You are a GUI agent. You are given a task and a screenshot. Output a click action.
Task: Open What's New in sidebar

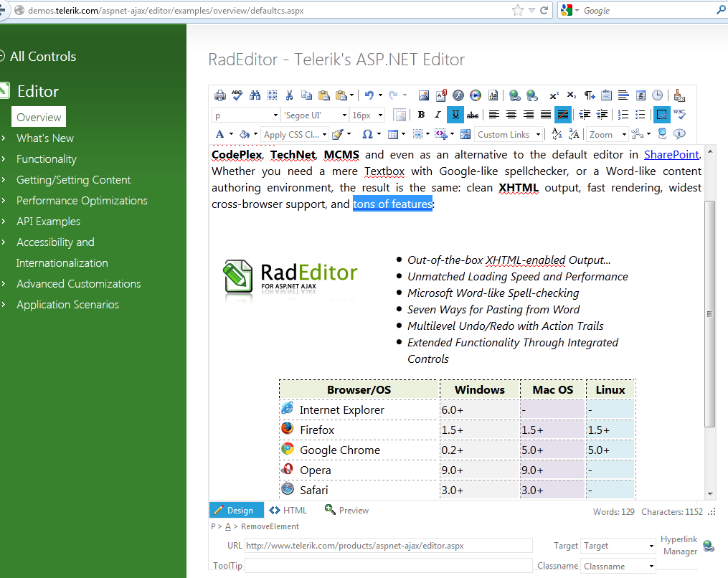(45, 138)
